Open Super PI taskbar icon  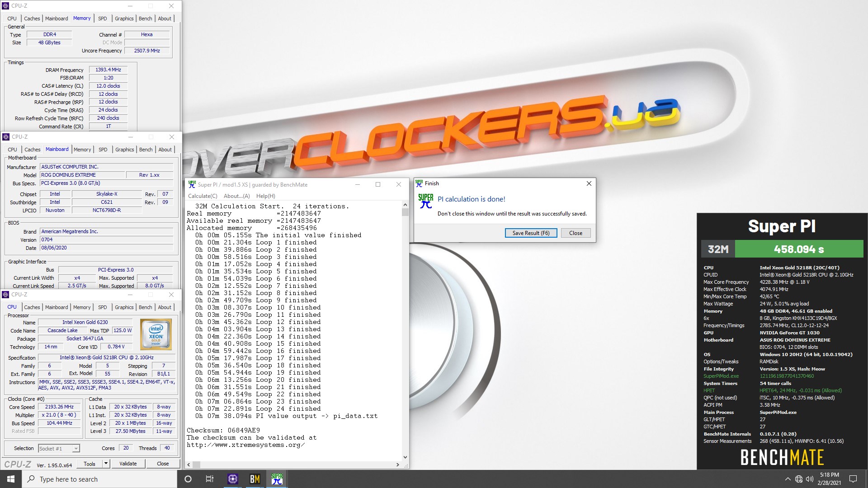(277, 479)
